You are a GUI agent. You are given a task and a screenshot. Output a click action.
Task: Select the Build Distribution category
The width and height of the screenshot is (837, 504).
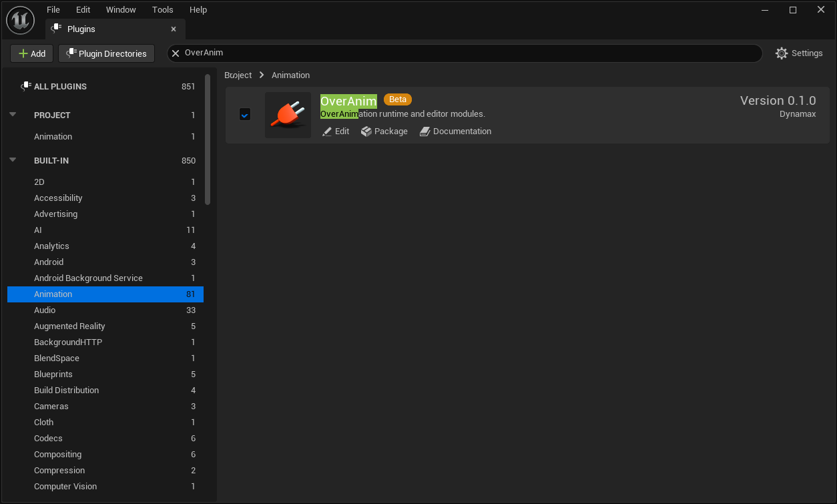pyautogui.click(x=105, y=390)
